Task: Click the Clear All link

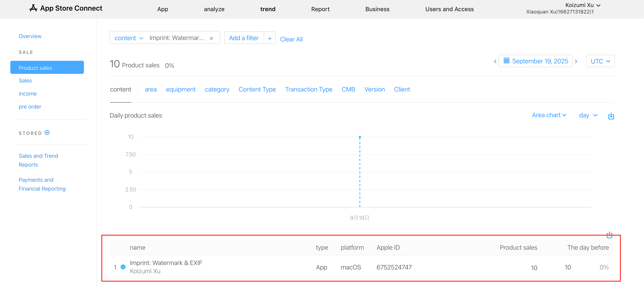Action: click(291, 39)
